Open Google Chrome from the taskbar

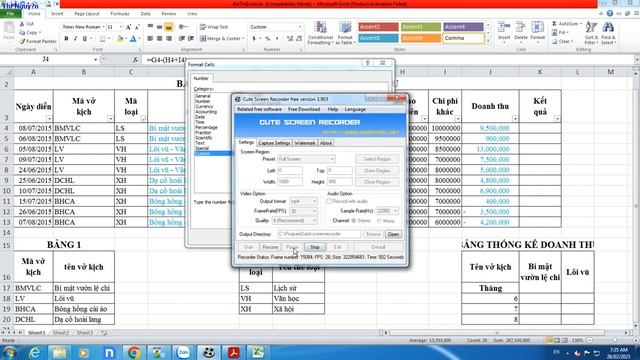coord(134,352)
